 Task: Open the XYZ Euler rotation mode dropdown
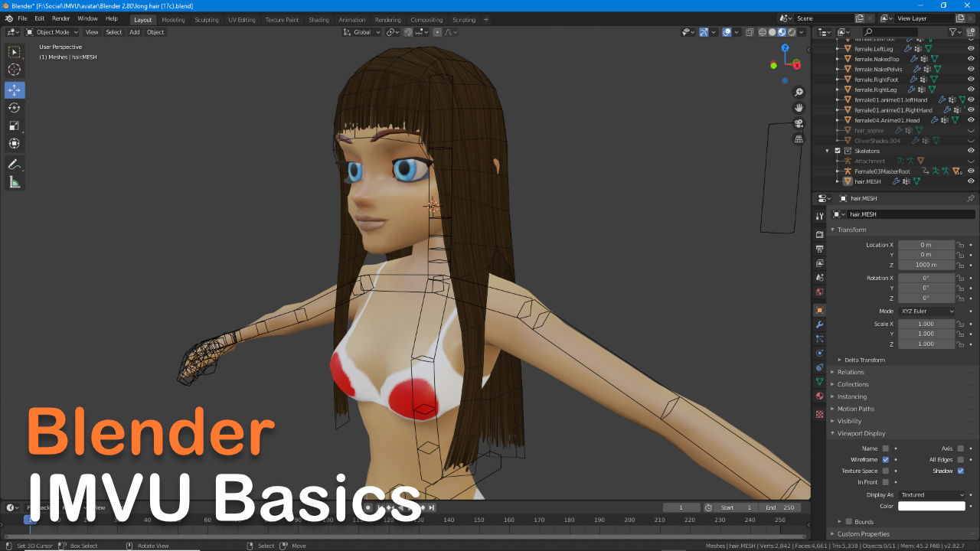[927, 311]
